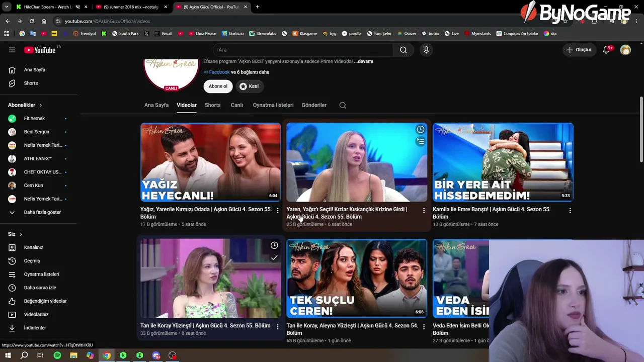
Task: Open the YouTube guide hamburger menu
Action: (x=12, y=50)
